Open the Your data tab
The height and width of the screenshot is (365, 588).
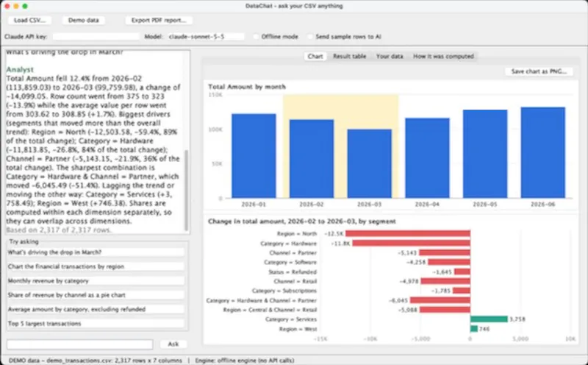click(x=390, y=57)
